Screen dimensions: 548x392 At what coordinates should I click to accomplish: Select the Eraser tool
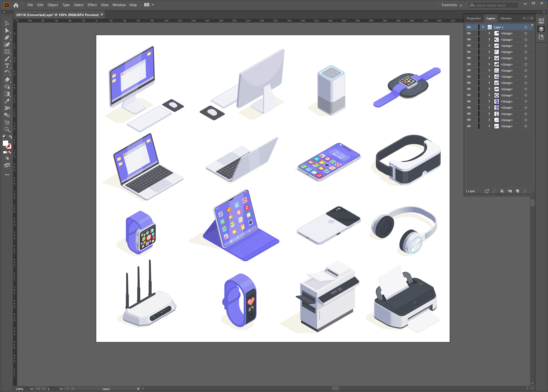(7, 80)
